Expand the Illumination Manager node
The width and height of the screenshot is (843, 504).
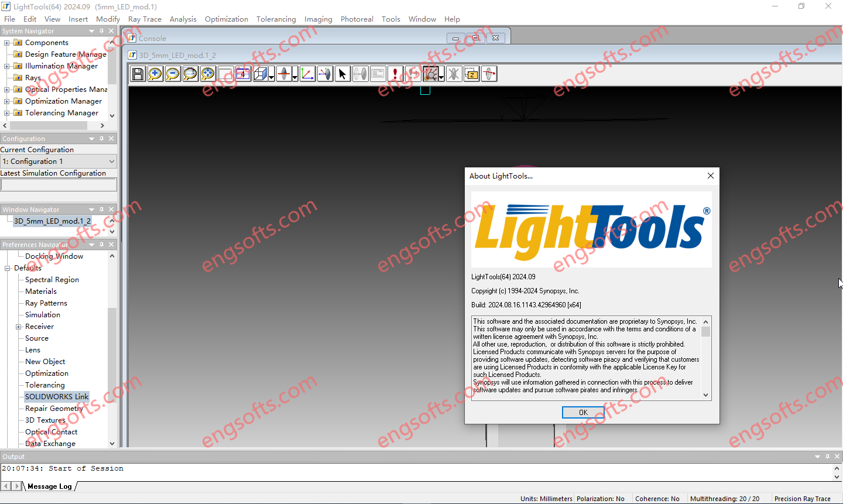(x=7, y=66)
